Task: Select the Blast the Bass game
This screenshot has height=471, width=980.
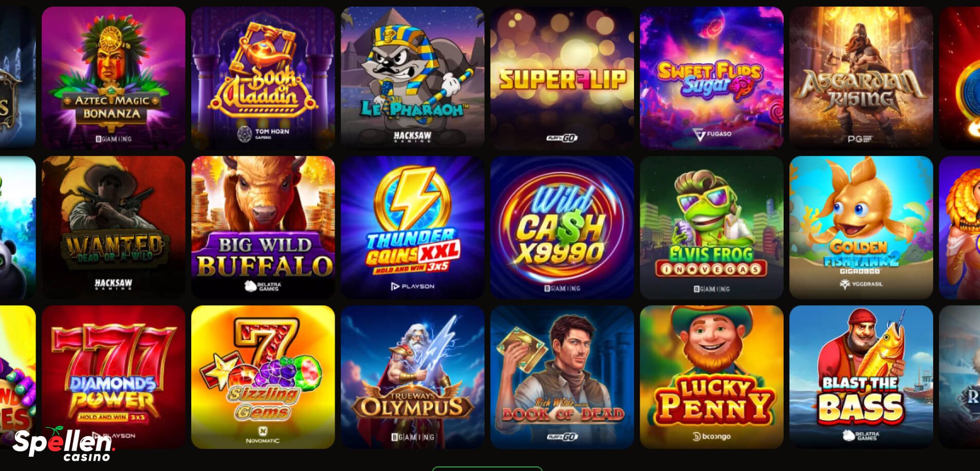Action: 861,377
